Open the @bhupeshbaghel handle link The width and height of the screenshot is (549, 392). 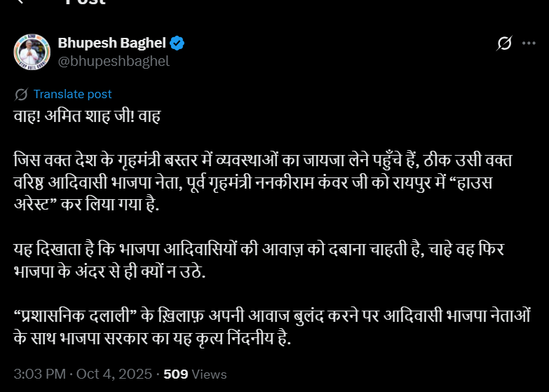[114, 61]
